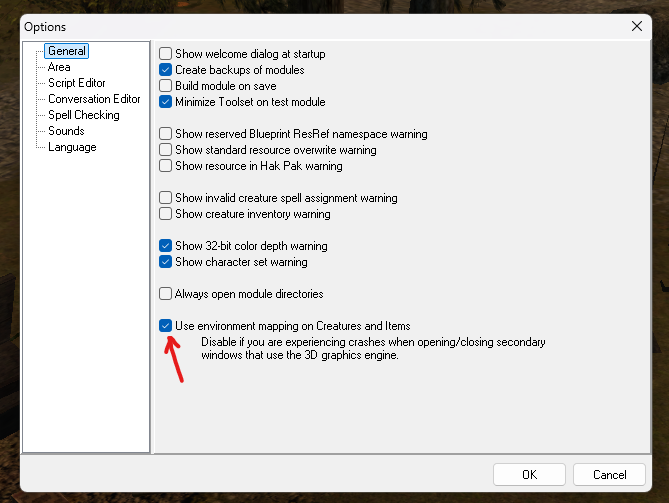Viewport: 669px width, 503px height.
Task: Uncheck Create backups of modules
Action: [166, 70]
